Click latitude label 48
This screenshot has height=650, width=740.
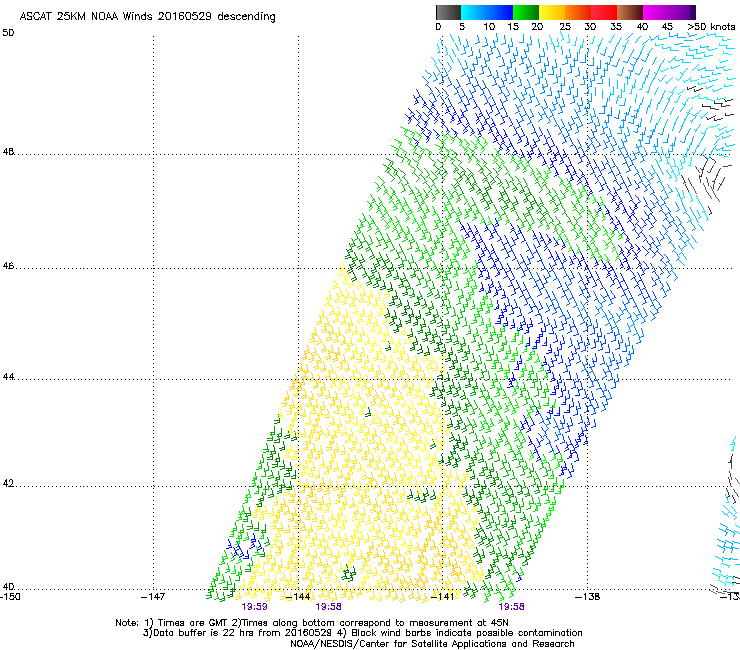click(x=8, y=152)
